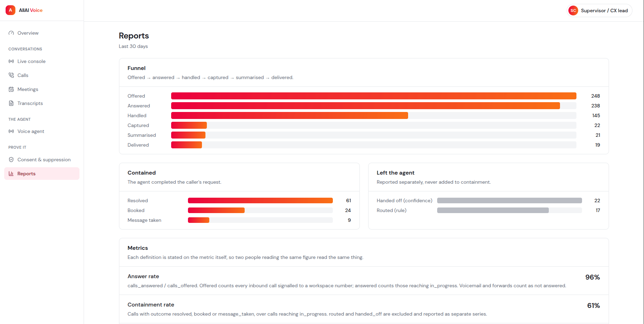Image resolution: width=644 pixels, height=324 pixels.
Task: Click the Offered funnel bar
Action: pos(374,96)
